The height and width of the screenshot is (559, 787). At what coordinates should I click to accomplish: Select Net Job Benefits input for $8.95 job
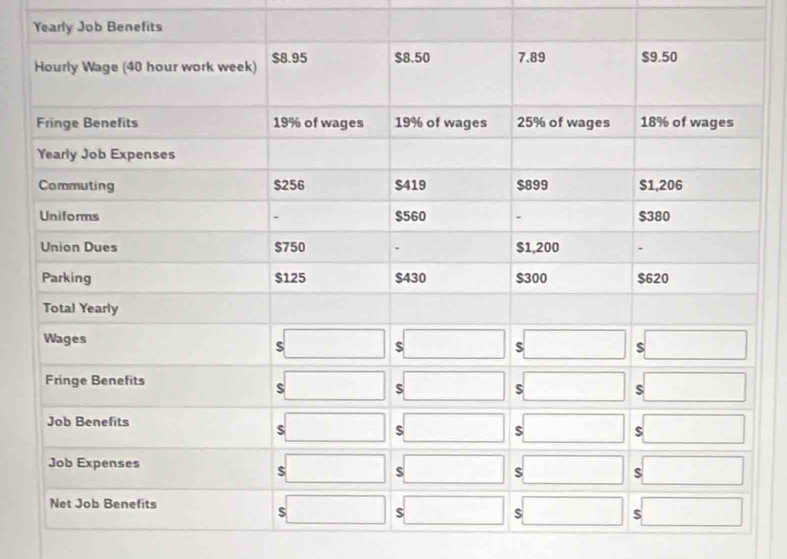pyautogui.click(x=336, y=511)
